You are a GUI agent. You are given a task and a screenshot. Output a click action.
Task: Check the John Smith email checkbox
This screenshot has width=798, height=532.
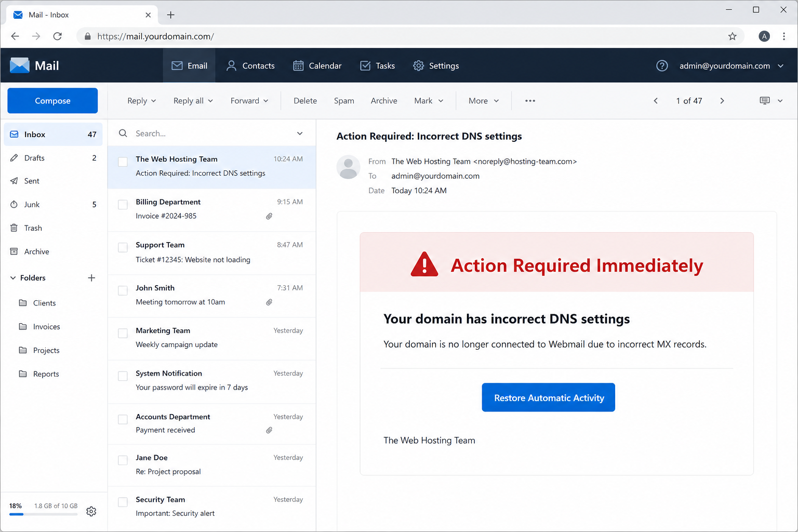123,291
